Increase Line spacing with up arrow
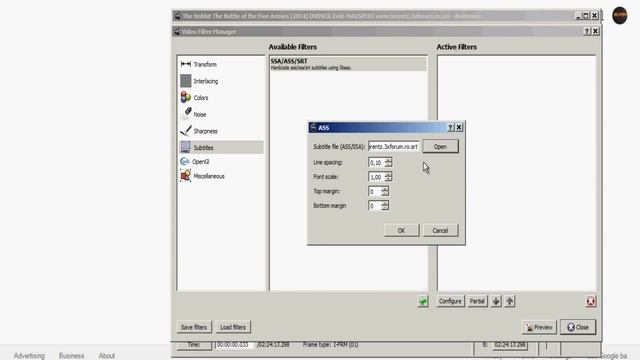 (x=388, y=160)
